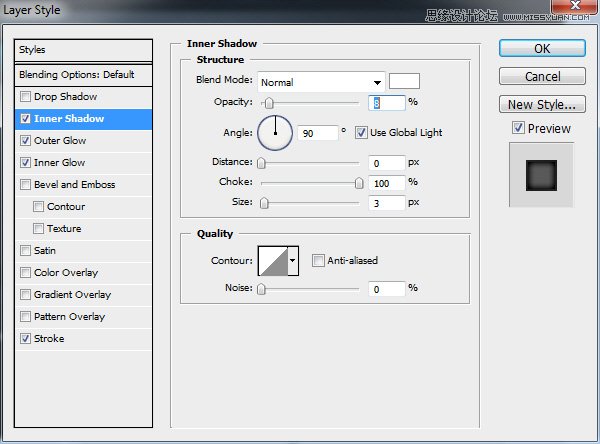The image size is (600, 444).
Task: Open the Bevel and Emboss settings label
Action: click(x=75, y=184)
